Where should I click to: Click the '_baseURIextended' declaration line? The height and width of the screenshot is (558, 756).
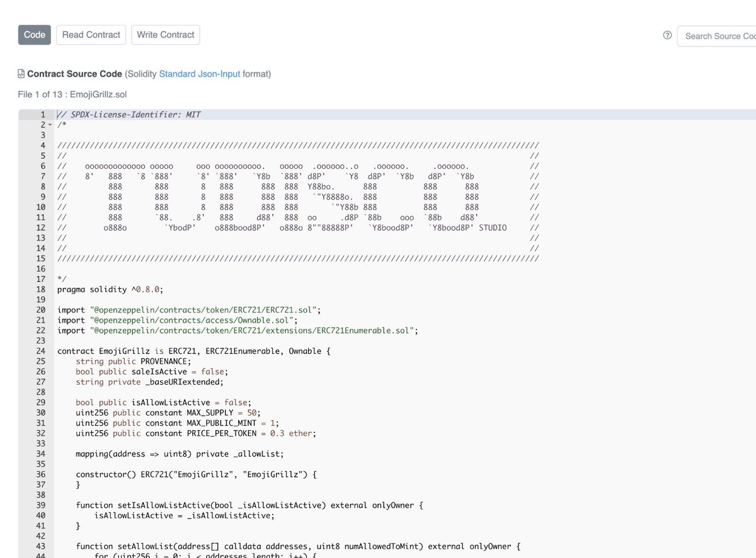pyautogui.click(x=149, y=382)
